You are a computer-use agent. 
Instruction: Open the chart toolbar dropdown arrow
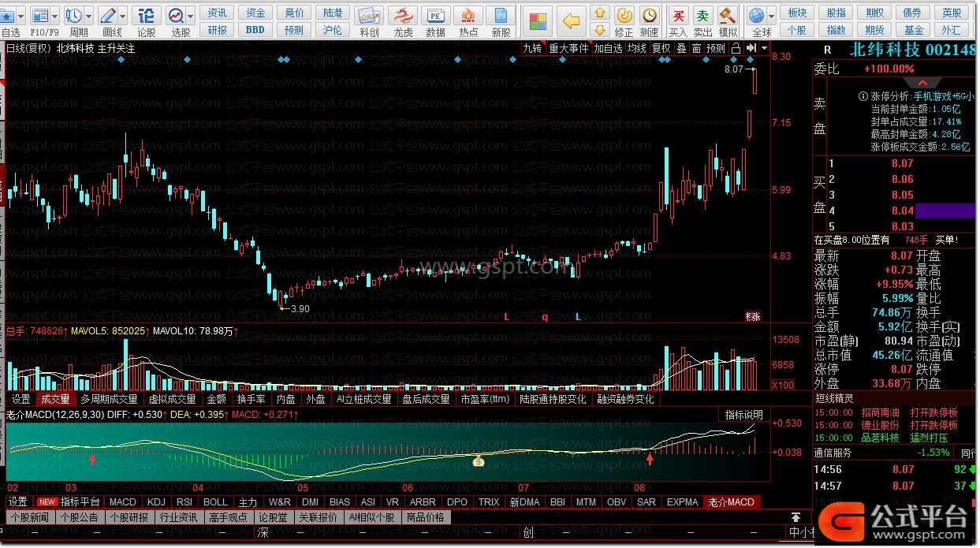pos(764,48)
